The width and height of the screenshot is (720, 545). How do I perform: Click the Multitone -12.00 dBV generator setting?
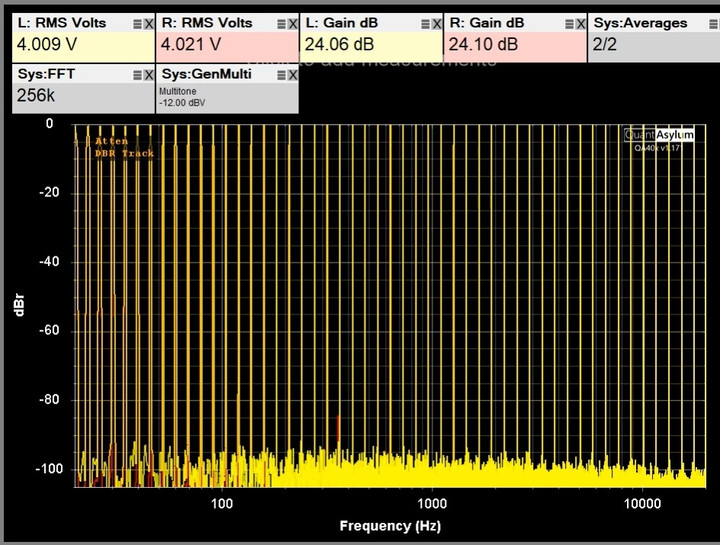[182, 97]
